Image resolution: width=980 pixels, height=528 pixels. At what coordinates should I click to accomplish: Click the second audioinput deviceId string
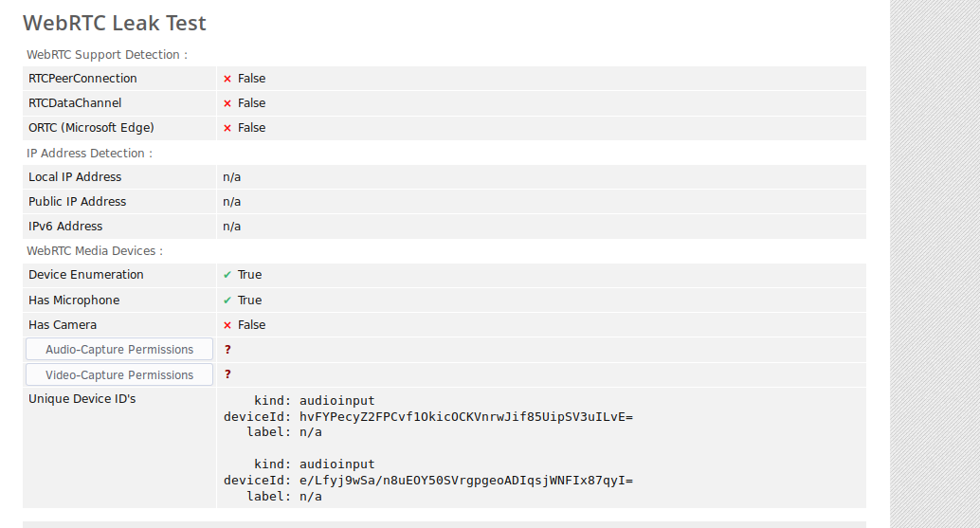tap(466, 481)
